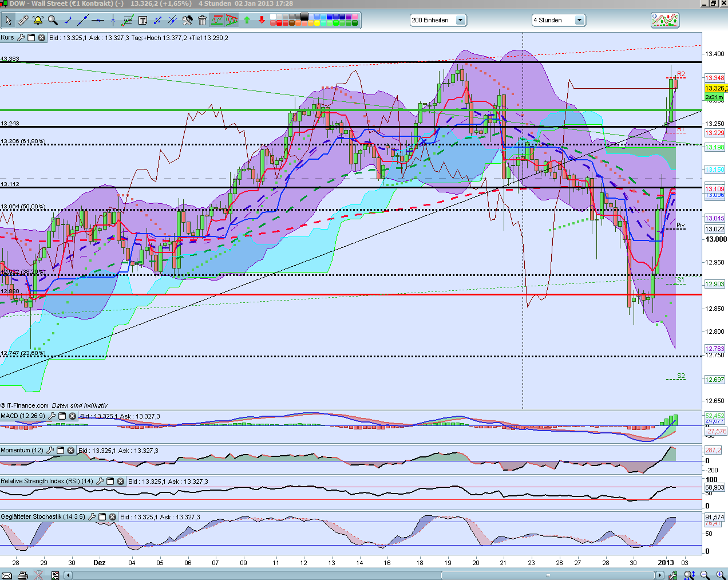Select the horizontal line drawing tool
Viewport: 728px width, 580px height.
pyautogui.click(x=98, y=21)
